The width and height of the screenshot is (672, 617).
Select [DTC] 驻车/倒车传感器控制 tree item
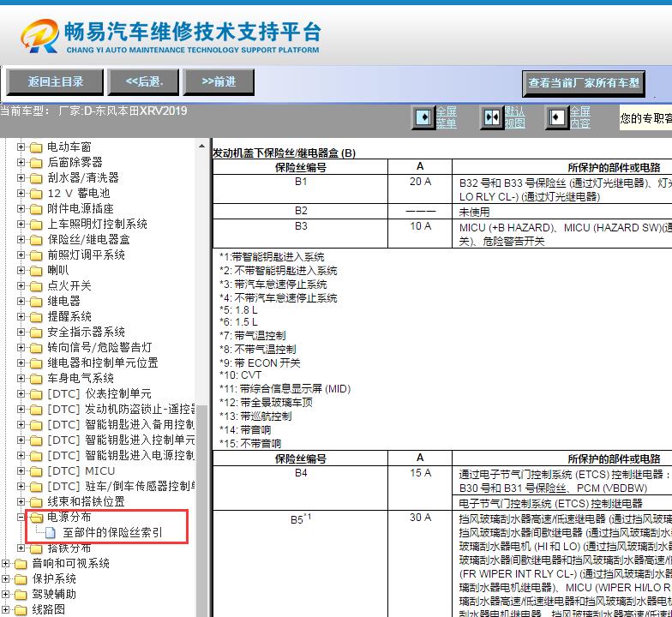(x=122, y=487)
